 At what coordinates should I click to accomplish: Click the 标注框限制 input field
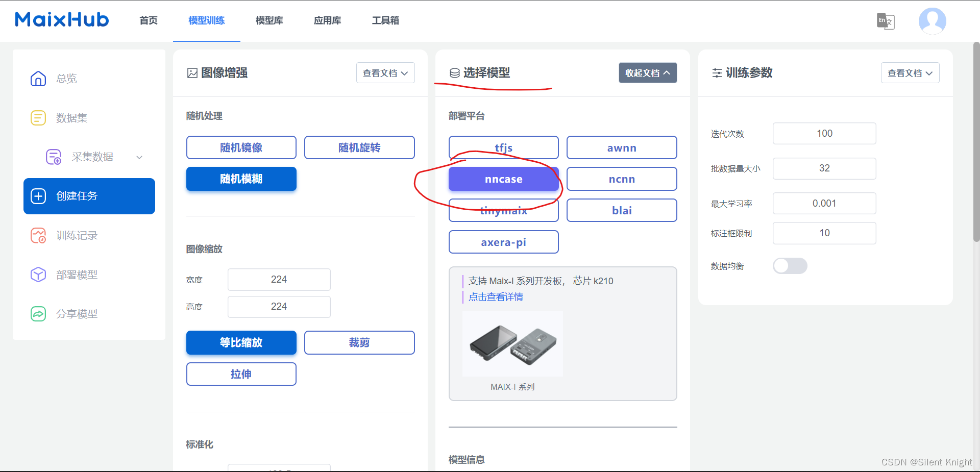[824, 233]
